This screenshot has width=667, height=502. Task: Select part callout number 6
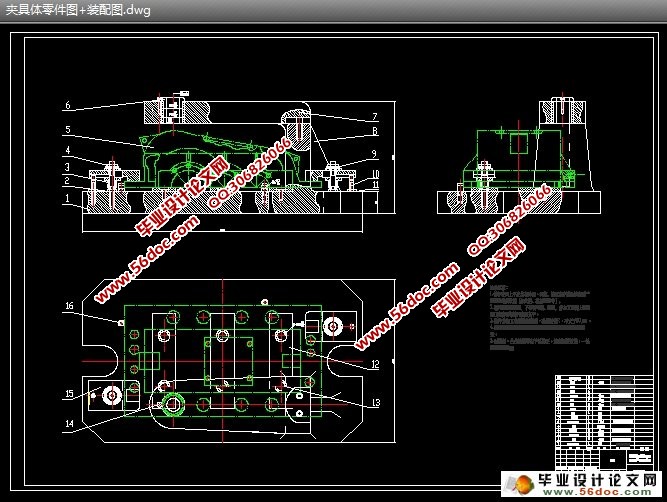pyautogui.click(x=67, y=105)
